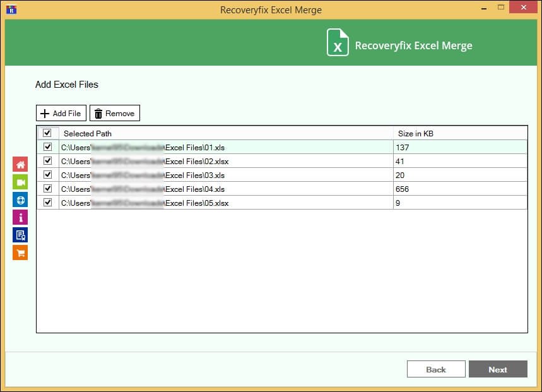Open the red Home sidebar icon
Image resolution: width=542 pixels, height=392 pixels.
(20, 164)
